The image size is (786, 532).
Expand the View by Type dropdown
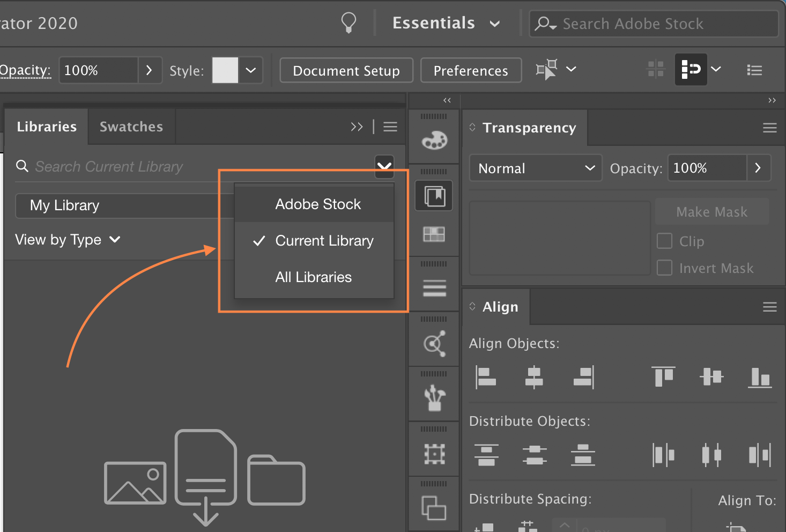tap(68, 240)
